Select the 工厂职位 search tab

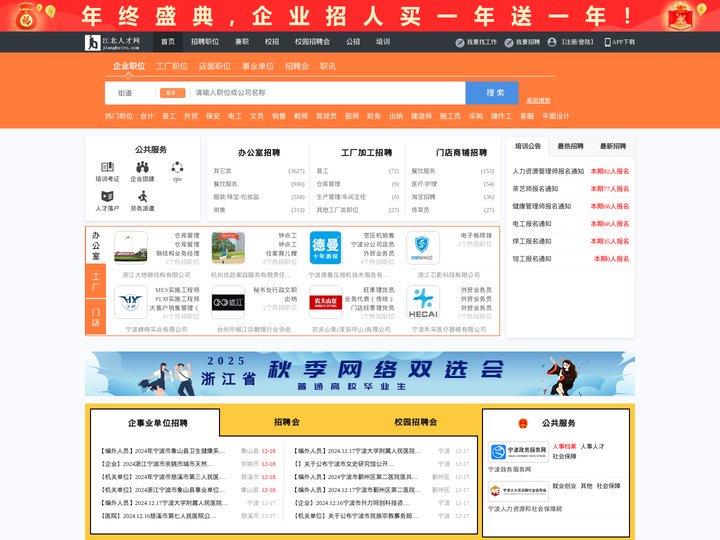(x=172, y=67)
